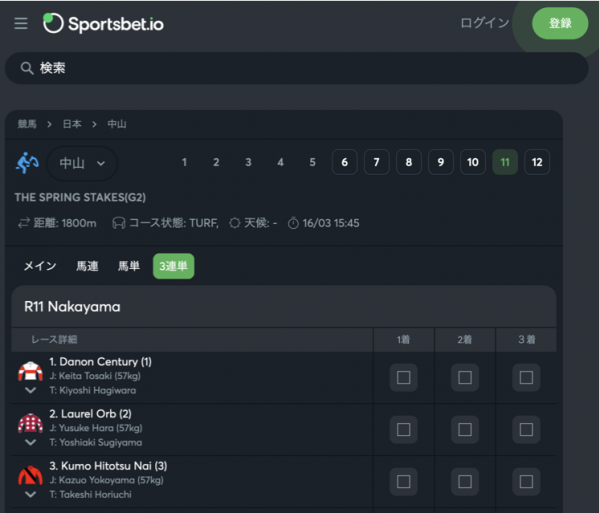The height and width of the screenshot is (513, 600).
Task: Expand Danon Century details chevron
Action: coord(30,390)
